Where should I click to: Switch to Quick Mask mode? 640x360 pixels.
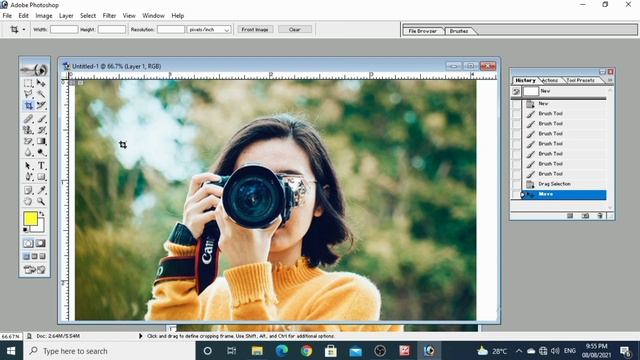click(x=40, y=244)
